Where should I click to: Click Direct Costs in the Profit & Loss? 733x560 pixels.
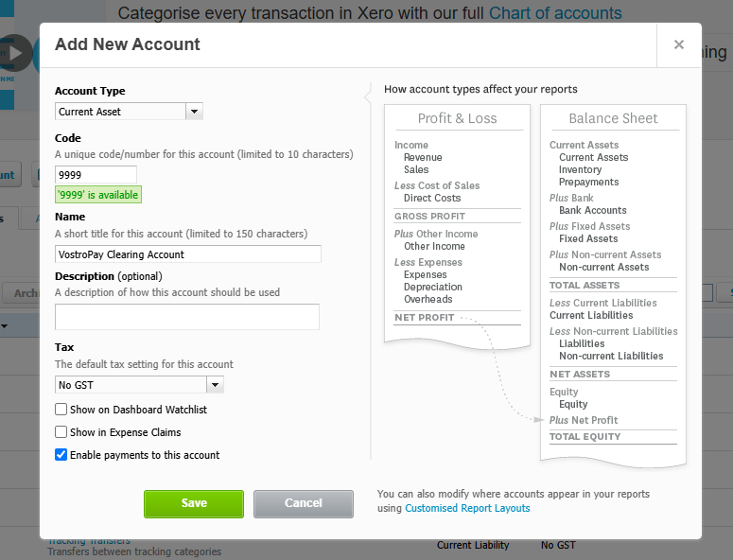pyautogui.click(x=432, y=199)
